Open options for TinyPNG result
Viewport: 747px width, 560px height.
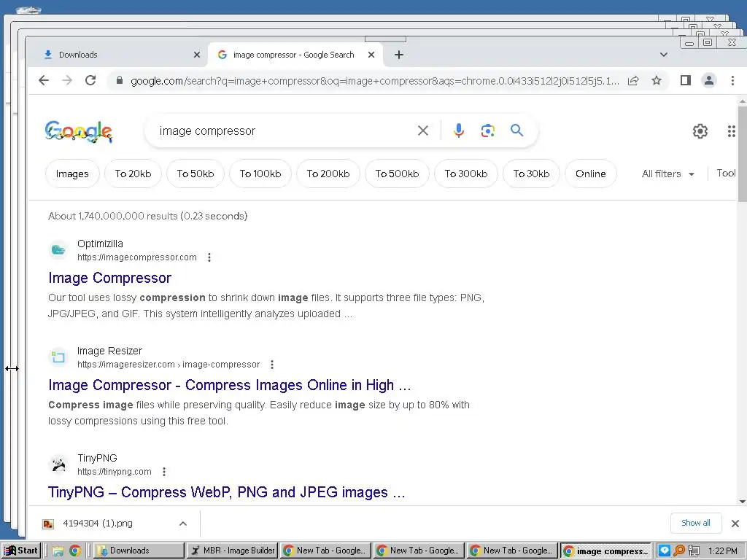click(164, 472)
